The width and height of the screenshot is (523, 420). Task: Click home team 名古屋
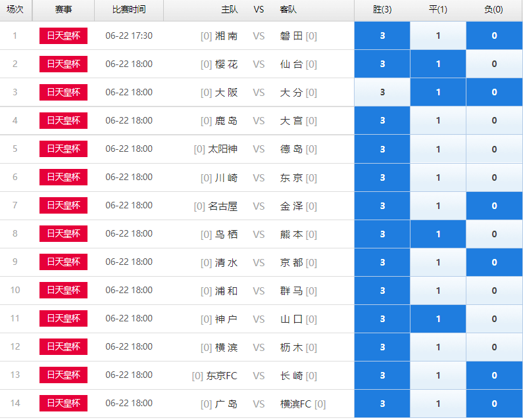tap(223, 206)
